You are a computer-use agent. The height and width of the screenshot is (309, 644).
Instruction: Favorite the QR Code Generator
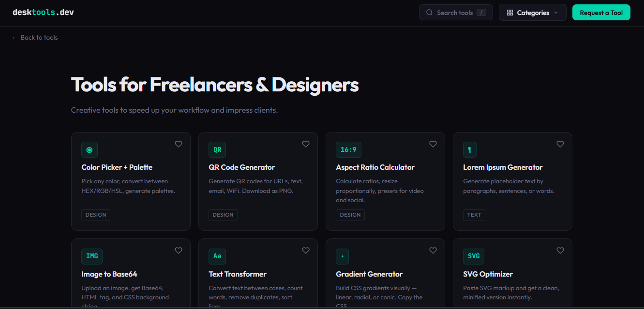305,144
